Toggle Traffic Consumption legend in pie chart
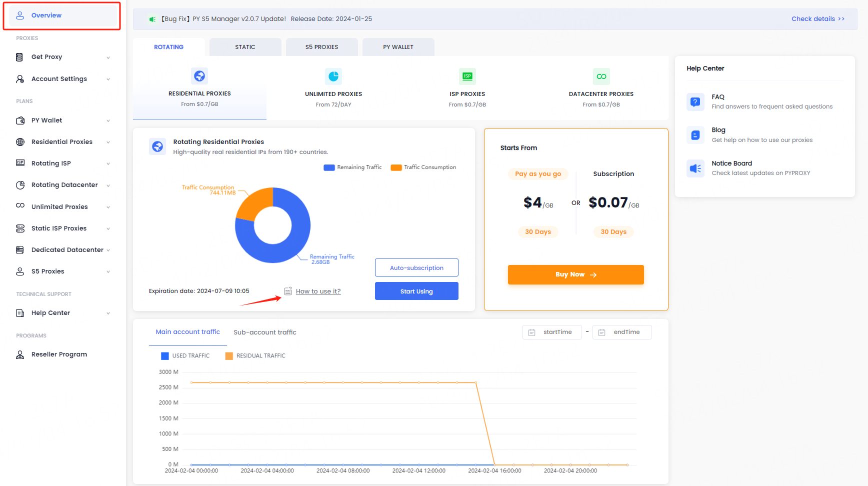The image size is (868, 486). 423,167
